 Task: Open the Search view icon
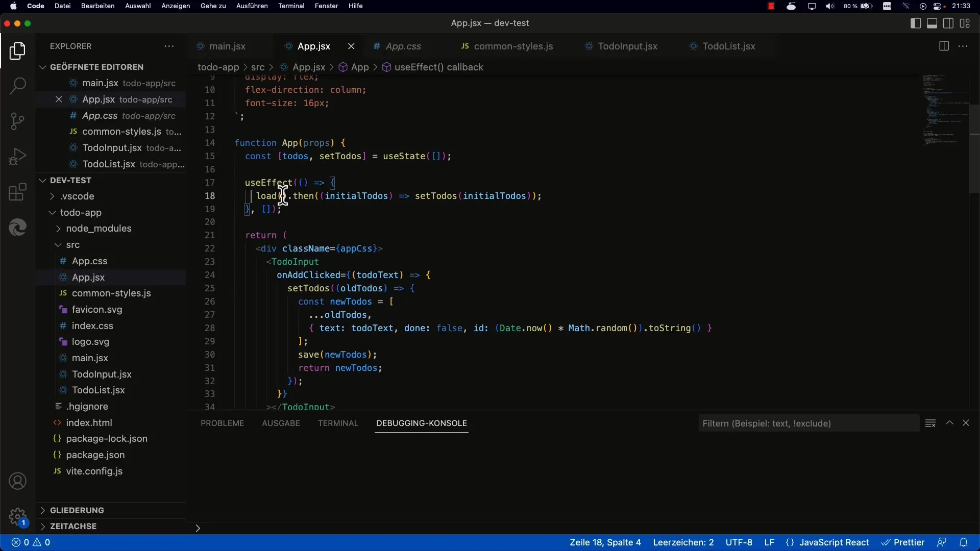click(x=17, y=86)
